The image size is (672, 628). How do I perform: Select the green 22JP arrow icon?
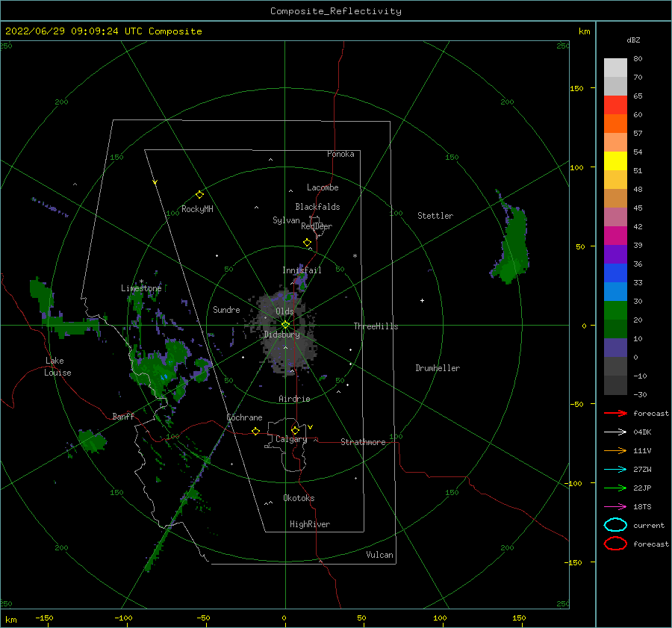615,488
